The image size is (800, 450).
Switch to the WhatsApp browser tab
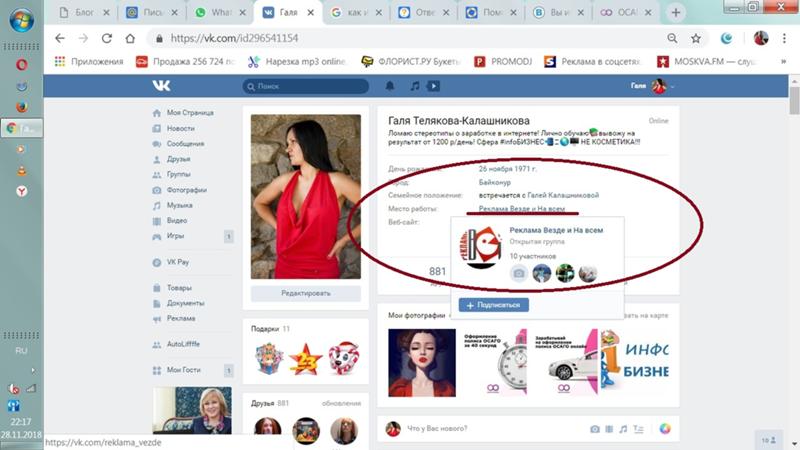[220, 13]
